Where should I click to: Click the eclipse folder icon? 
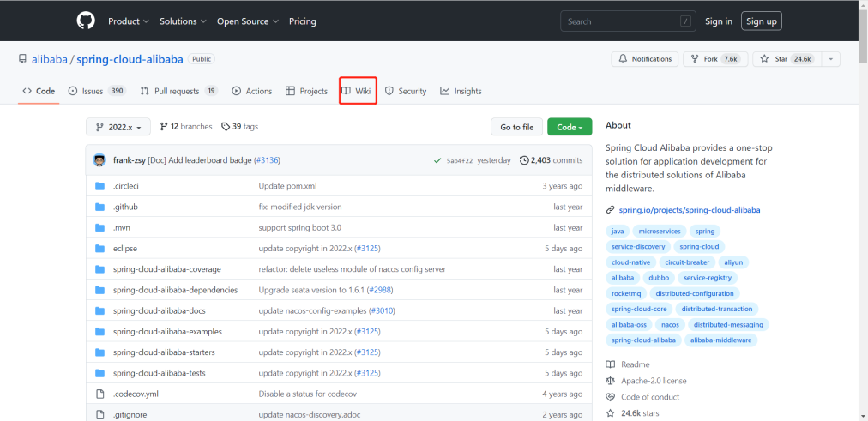coord(99,249)
